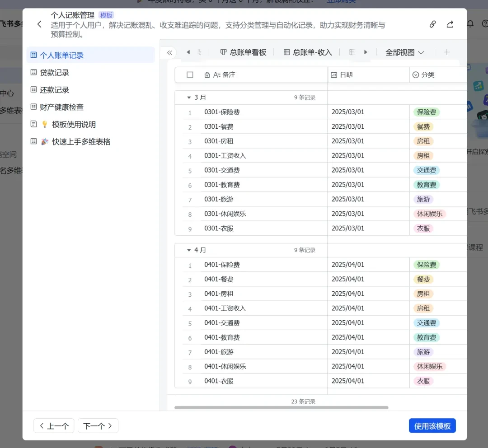Image resolution: width=488 pixels, height=448 pixels.
Task: Click the 下一个 button
Action: (98, 425)
